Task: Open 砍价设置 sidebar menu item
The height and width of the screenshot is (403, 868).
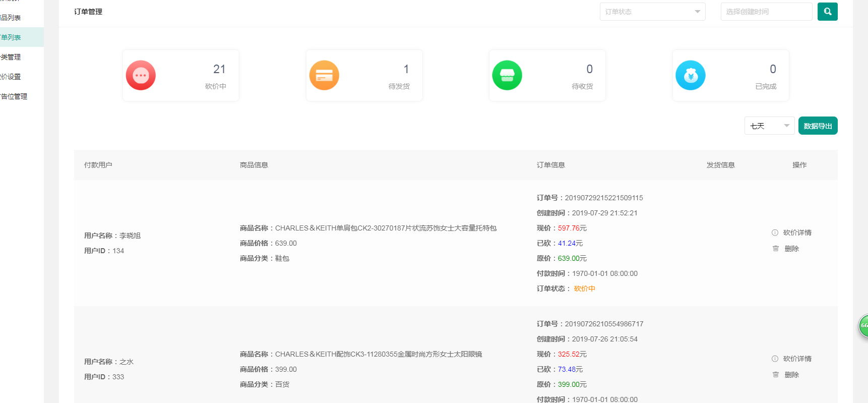Action: pos(11,77)
